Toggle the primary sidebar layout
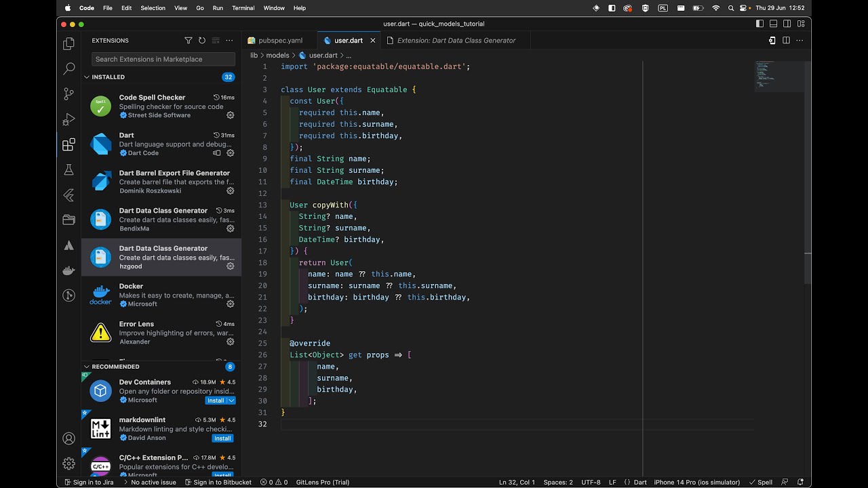Image resolution: width=868 pixels, height=488 pixels. tap(759, 24)
